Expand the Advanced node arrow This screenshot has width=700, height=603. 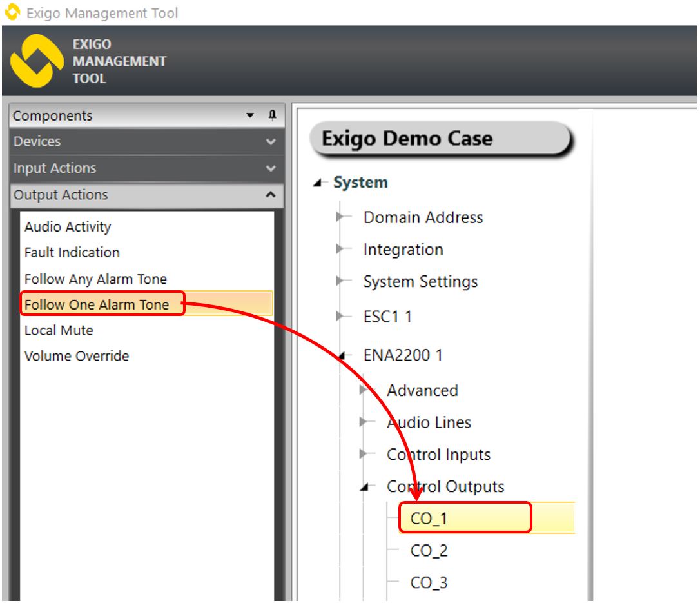(x=364, y=390)
